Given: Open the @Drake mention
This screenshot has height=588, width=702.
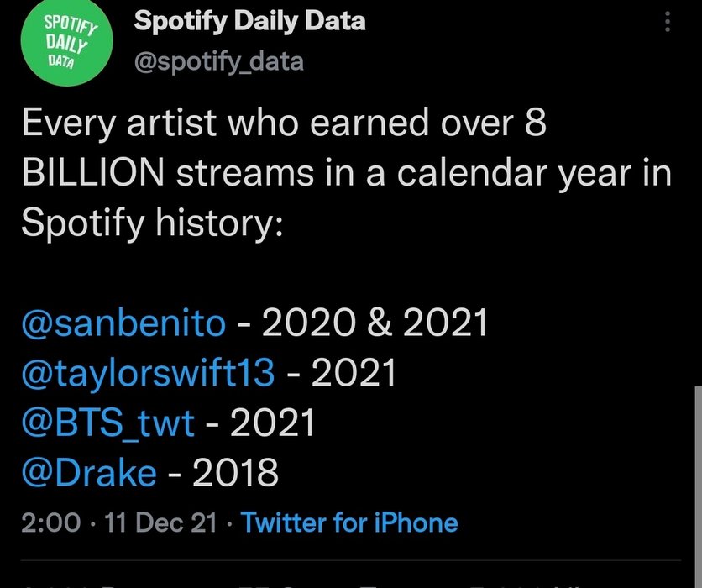Looking at the screenshot, I should (89, 472).
